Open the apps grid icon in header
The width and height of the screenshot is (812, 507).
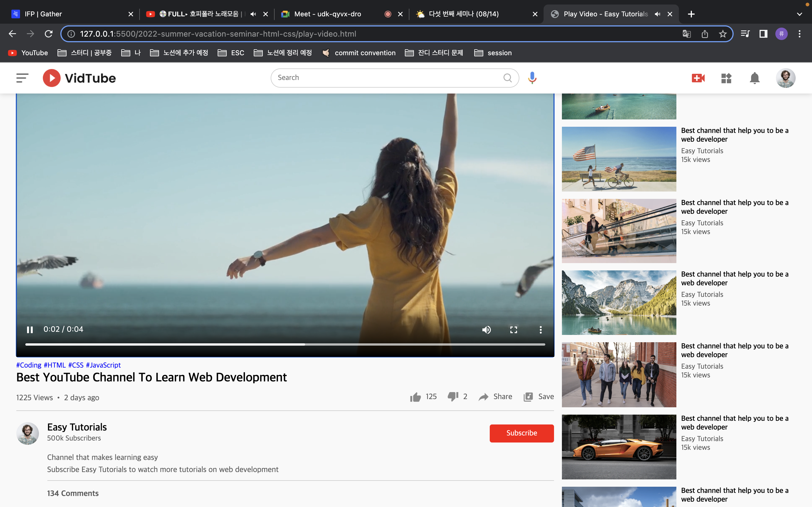[x=726, y=78]
